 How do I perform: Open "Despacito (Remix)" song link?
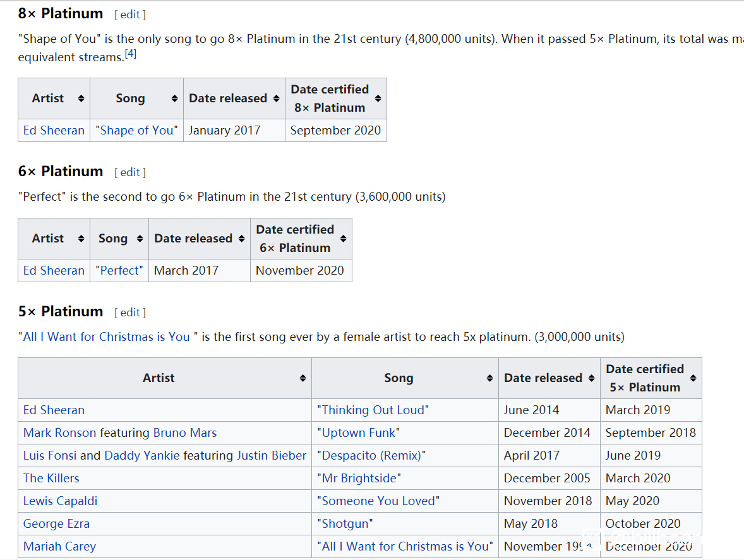tap(371, 456)
